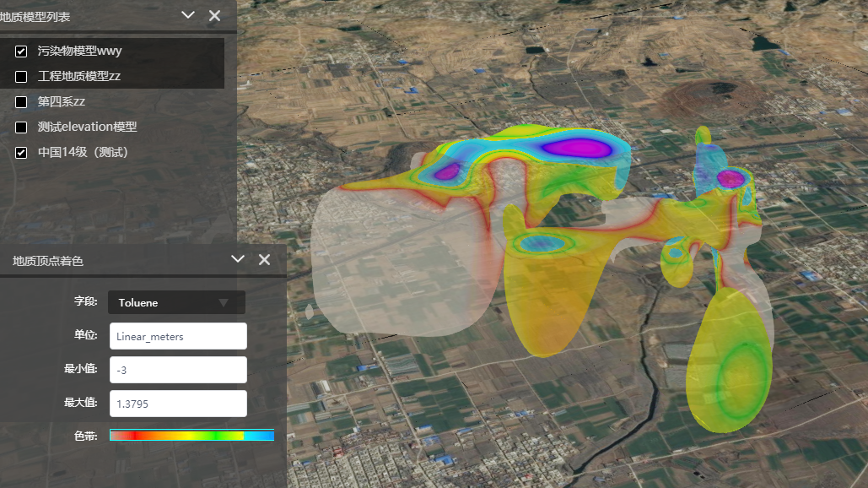Collapse the 地质顶点着色 panel chevron
The image size is (868, 488).
(x=238, y=259)
